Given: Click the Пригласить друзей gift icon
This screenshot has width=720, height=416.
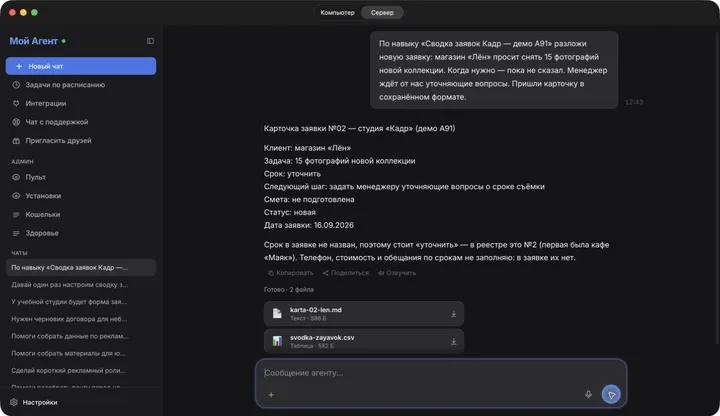Looking at the screenshot, I should (16, 141).
